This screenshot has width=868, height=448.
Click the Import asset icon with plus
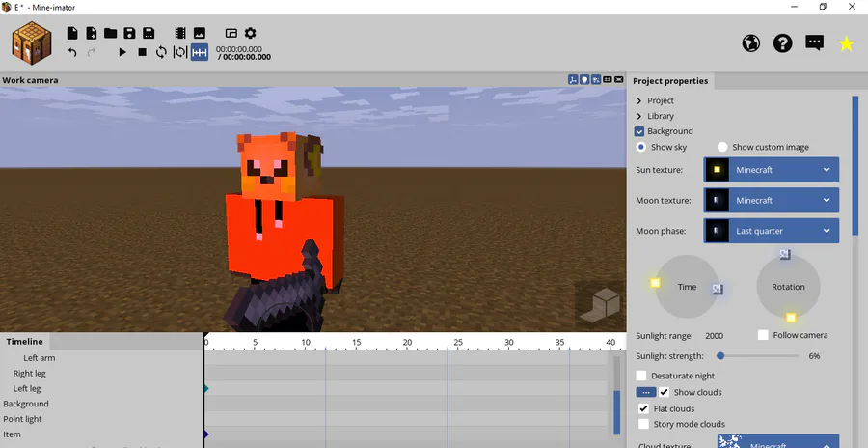tap(92, 33)
